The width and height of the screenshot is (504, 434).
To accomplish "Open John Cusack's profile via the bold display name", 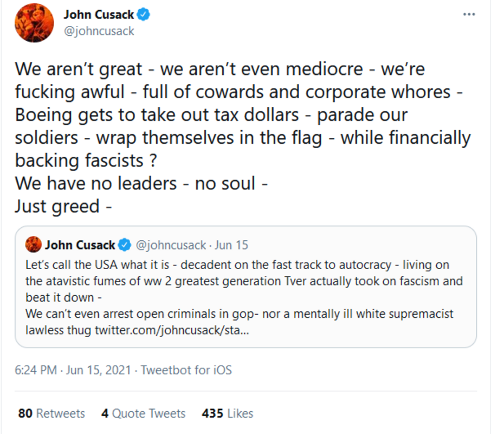I will pyautogui.click(x=99, y=15).
